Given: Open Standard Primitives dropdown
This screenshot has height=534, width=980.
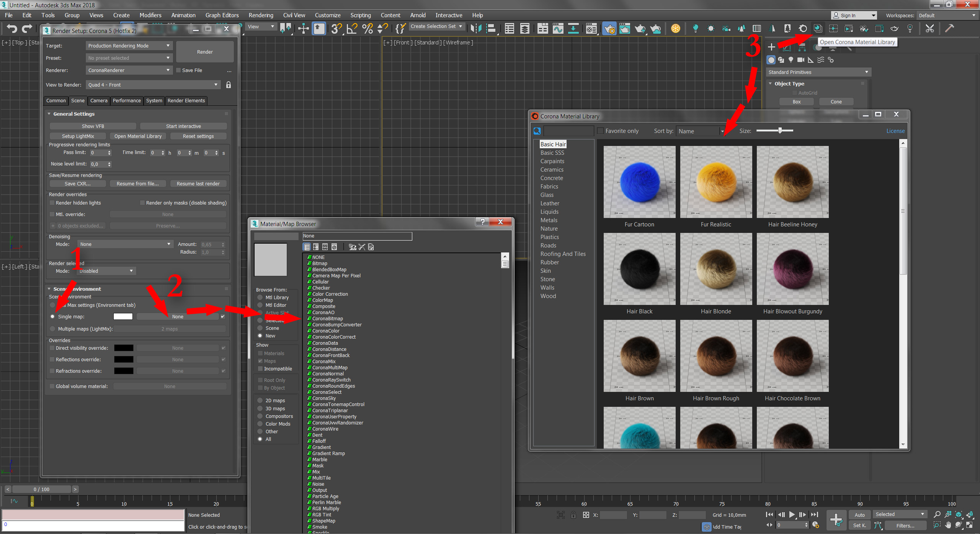Looking at the screenshot, I should pyautogui.click(x=818, y=72).
